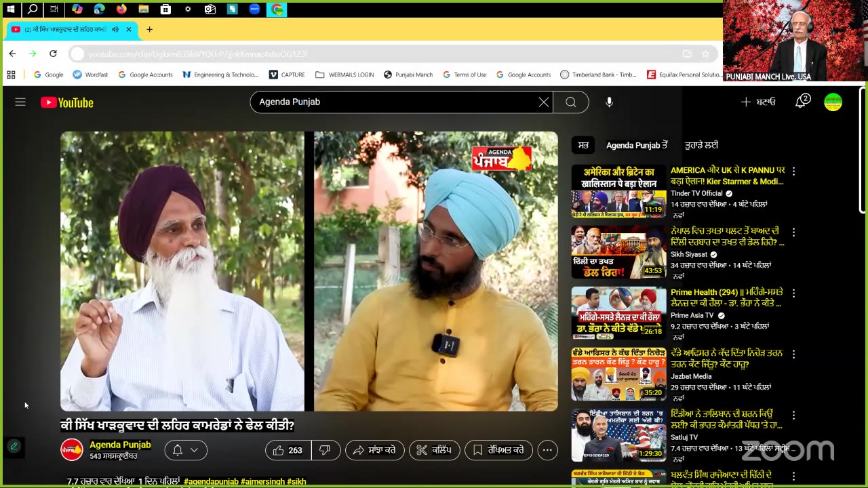Open the YouTube hamburger guide menu
This screenshot has width=868, height=488.
coord(20,102)
